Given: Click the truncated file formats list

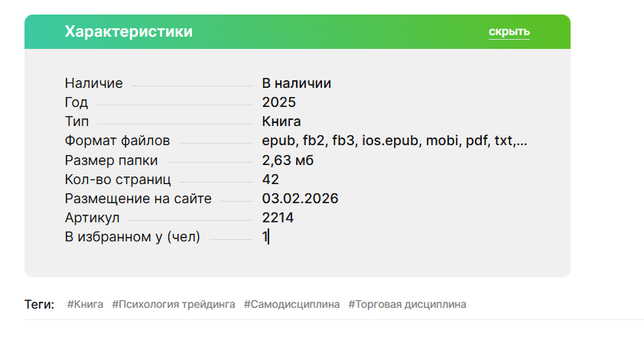Looking at the screenshot, I should pyautogui.click(x=394, y=141).
